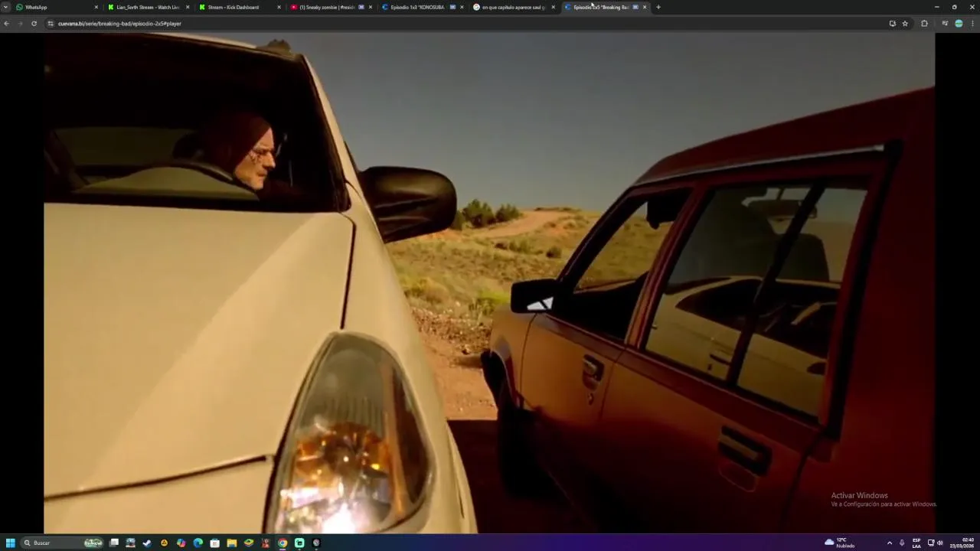Close the Sneaky zombie tab

371,7
